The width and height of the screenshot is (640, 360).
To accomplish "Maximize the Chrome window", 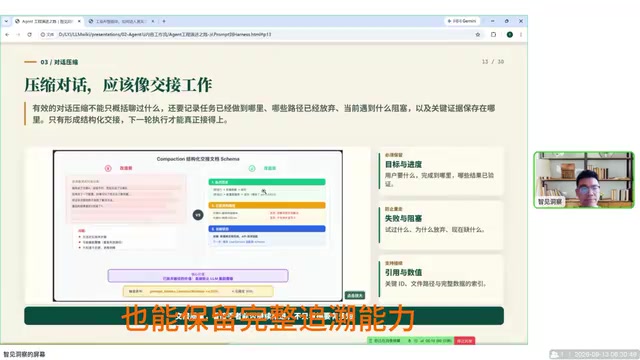I will (507, 21).
